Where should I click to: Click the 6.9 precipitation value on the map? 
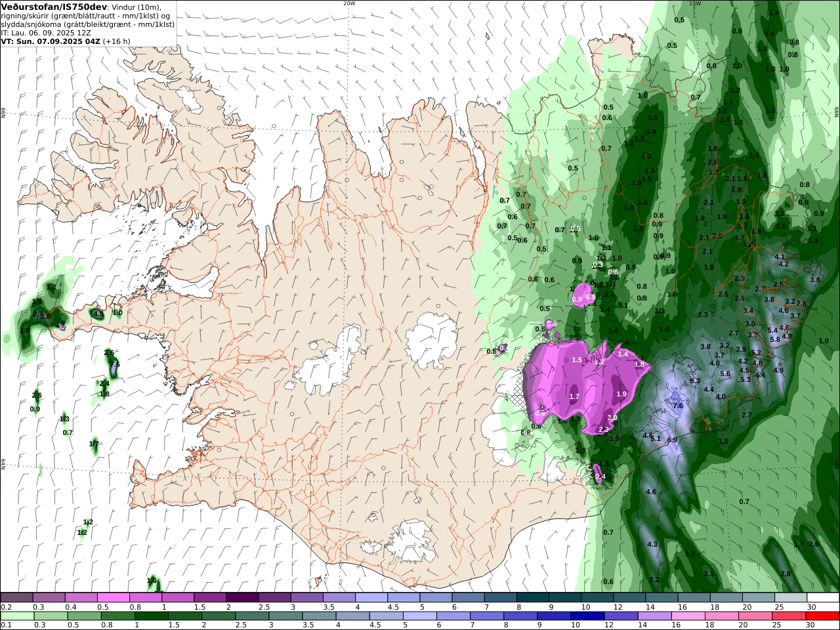point(672,440)
